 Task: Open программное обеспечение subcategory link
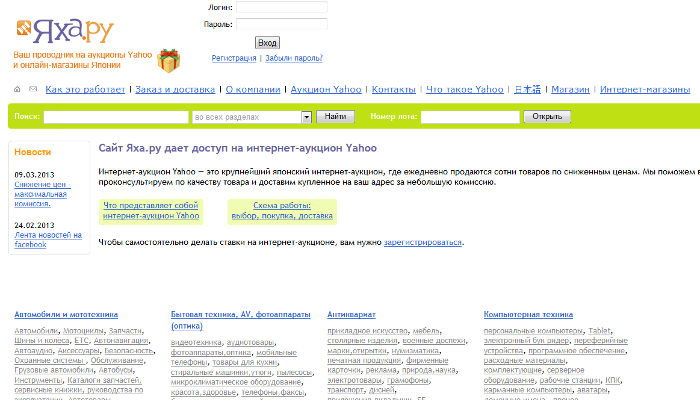point(577,351)
